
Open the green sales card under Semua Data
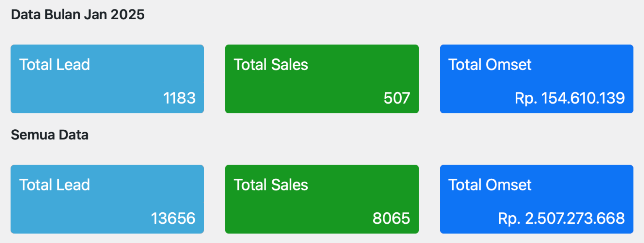(x=322, y=199)
